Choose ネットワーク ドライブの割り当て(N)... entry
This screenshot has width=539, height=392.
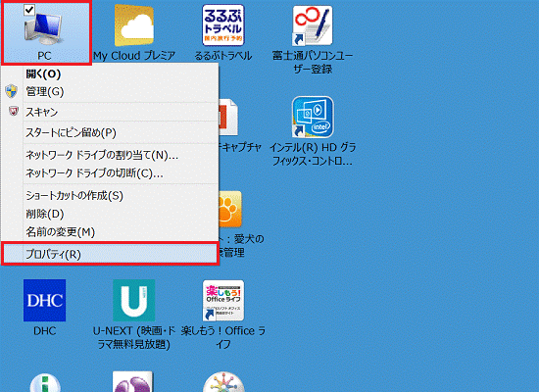pos(110,155)
